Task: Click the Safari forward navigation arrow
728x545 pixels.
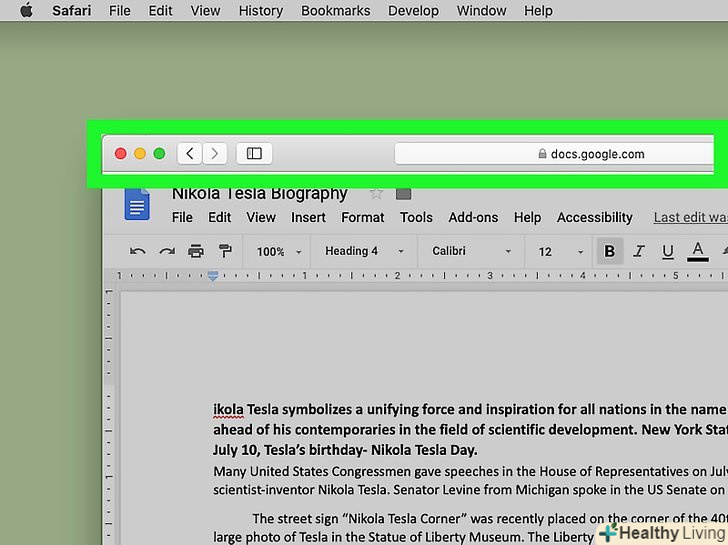Action: click(x=216, y=154)
